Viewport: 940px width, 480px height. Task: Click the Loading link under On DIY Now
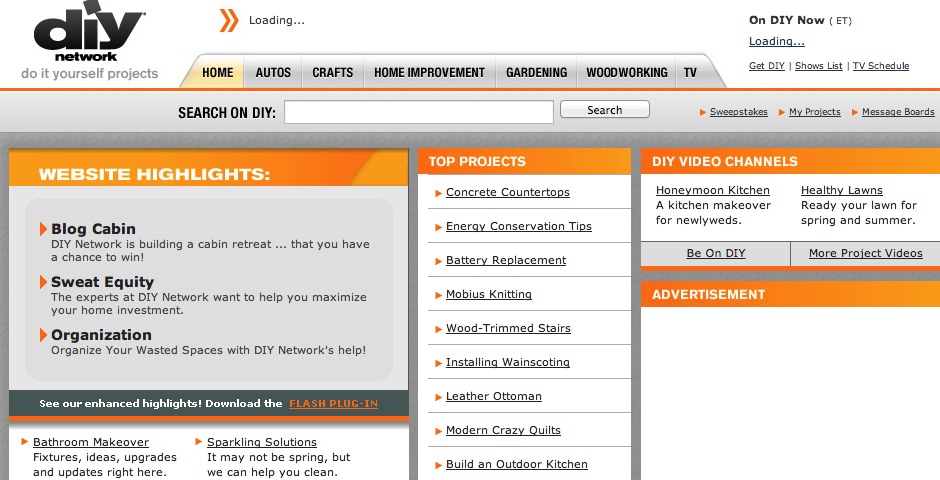point(776,41)
